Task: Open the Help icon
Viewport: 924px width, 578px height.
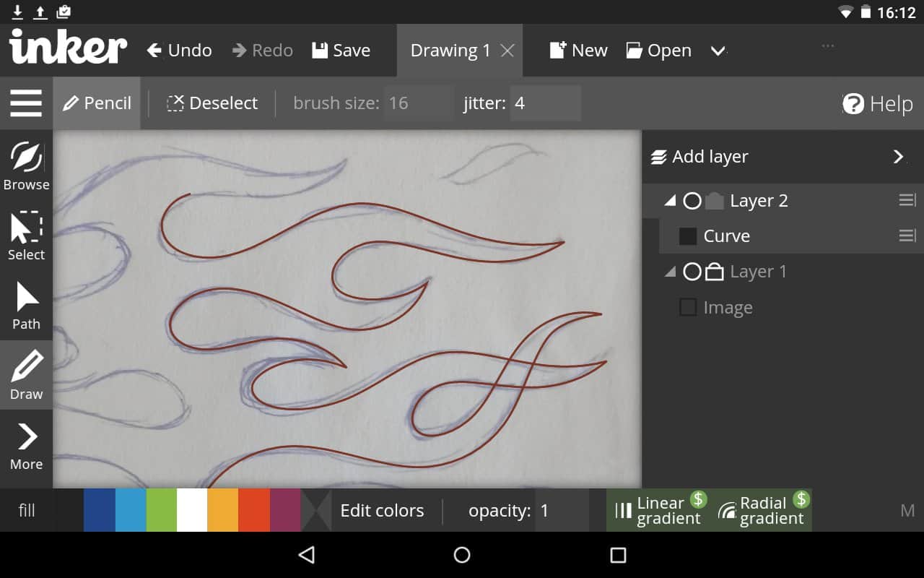Action: click(x=853, y=104)
